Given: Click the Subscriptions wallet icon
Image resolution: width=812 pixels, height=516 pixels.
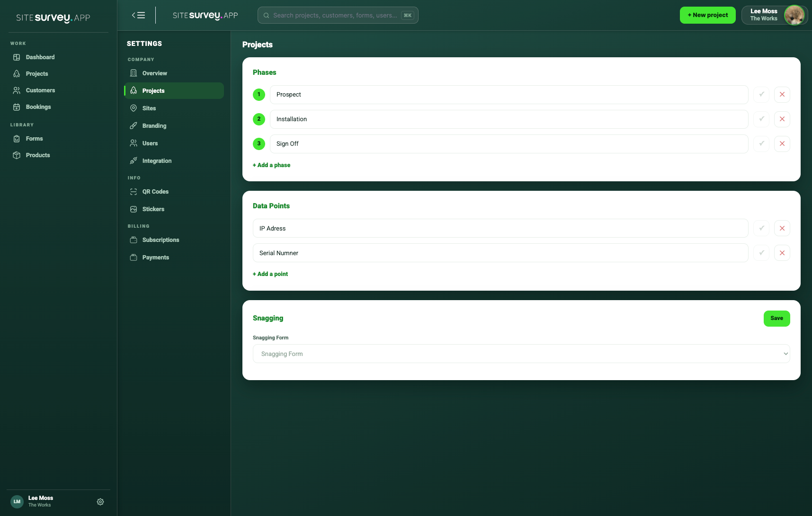Looking at the screenshot, I should (x=134, y=240).
